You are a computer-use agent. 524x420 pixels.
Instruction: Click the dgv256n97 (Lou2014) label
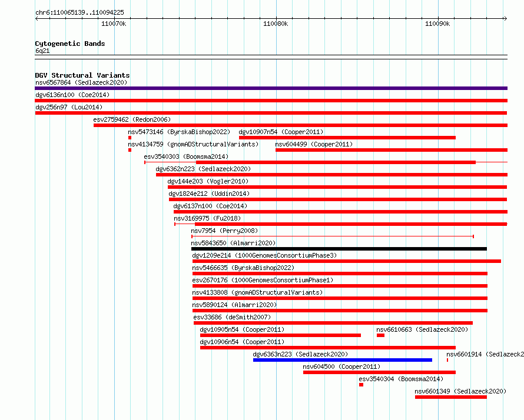coord(69,107)
